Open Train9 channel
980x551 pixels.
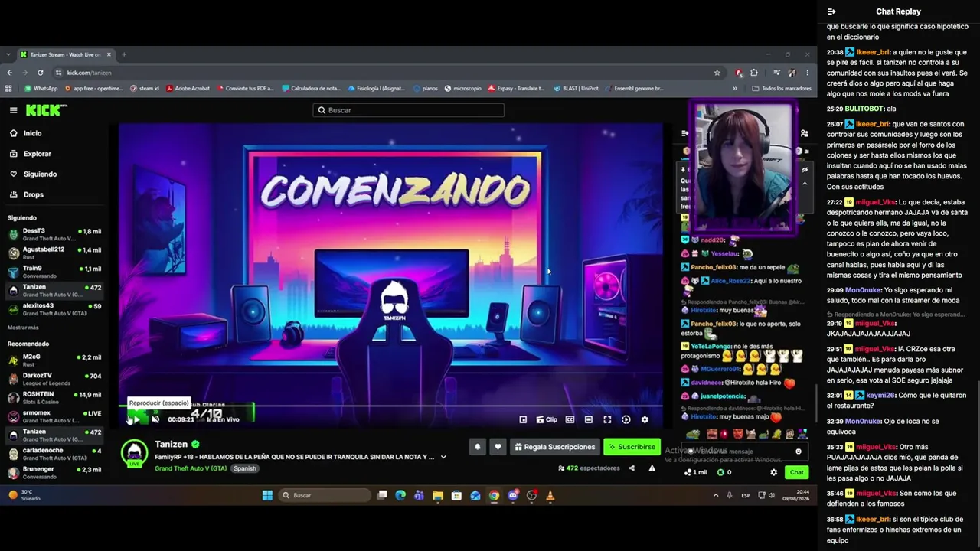54,272
